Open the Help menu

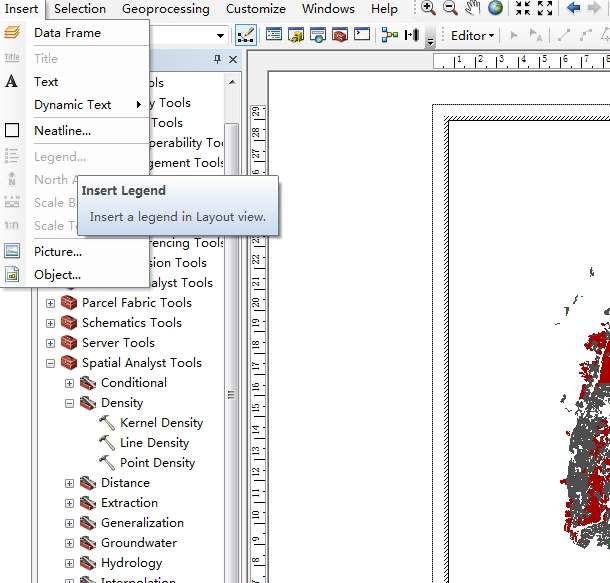[x=384, y=9]
